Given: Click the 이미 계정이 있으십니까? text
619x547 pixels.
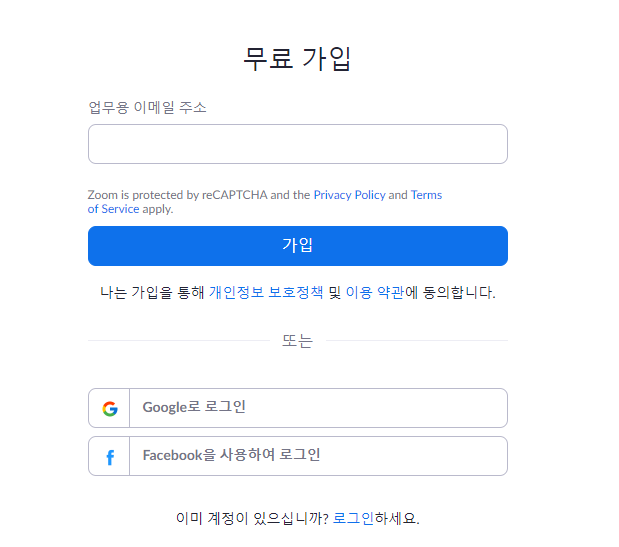Looking at the screenshot, I should coord(252,518).
